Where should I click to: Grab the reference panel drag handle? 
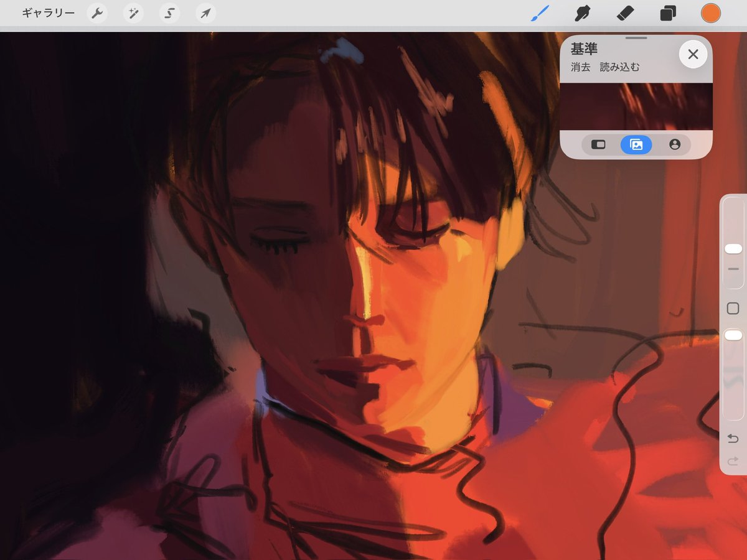636,38
